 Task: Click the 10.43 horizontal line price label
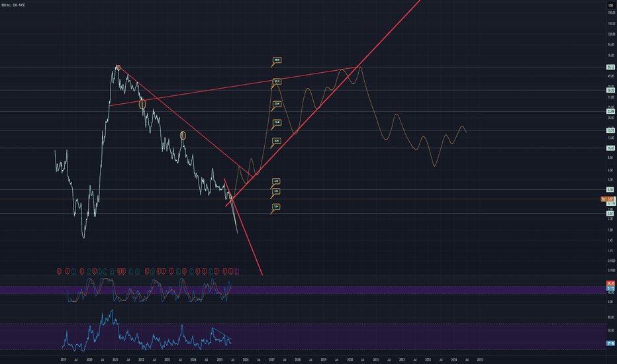610,148
